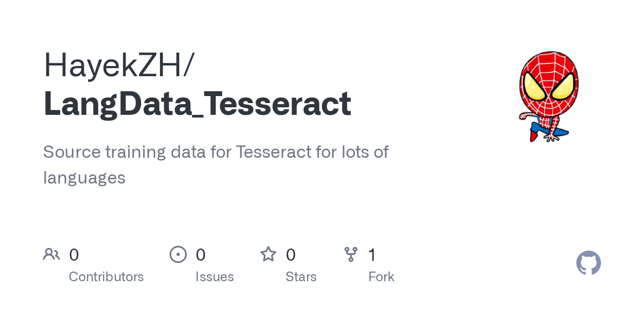Click the Issues circle-dot icon

click(x=178, y=254)
